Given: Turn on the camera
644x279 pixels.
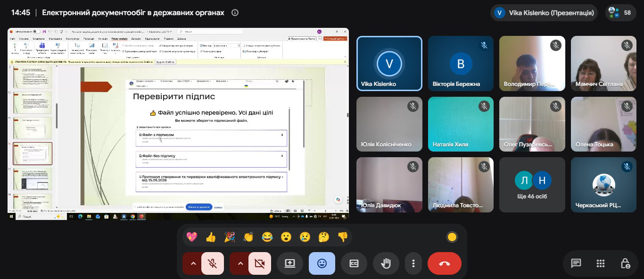Looking at the screenshot, I should click(260, 263).
